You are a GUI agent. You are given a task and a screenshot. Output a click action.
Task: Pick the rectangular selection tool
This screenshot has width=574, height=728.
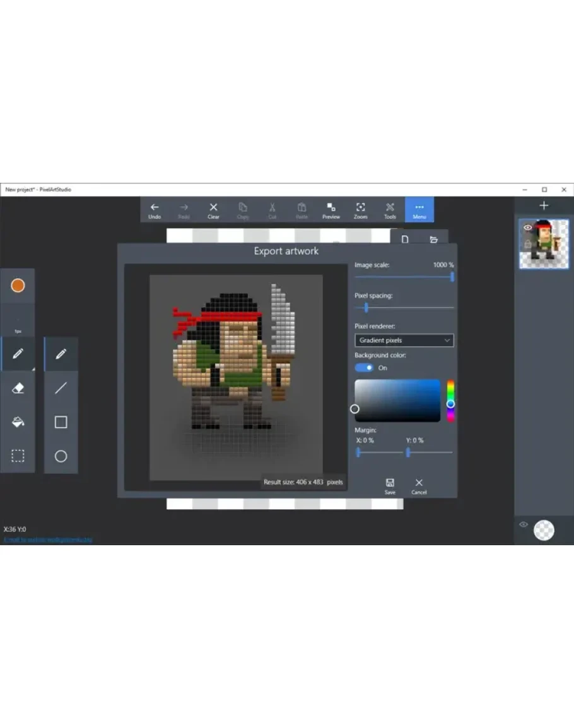(x=18, y=456)
